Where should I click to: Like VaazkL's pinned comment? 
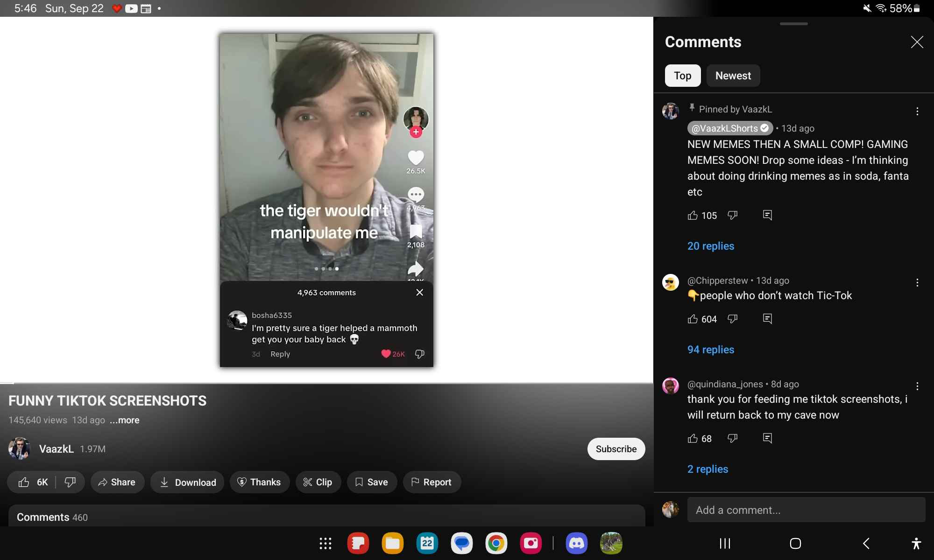(x=694, y=215)
